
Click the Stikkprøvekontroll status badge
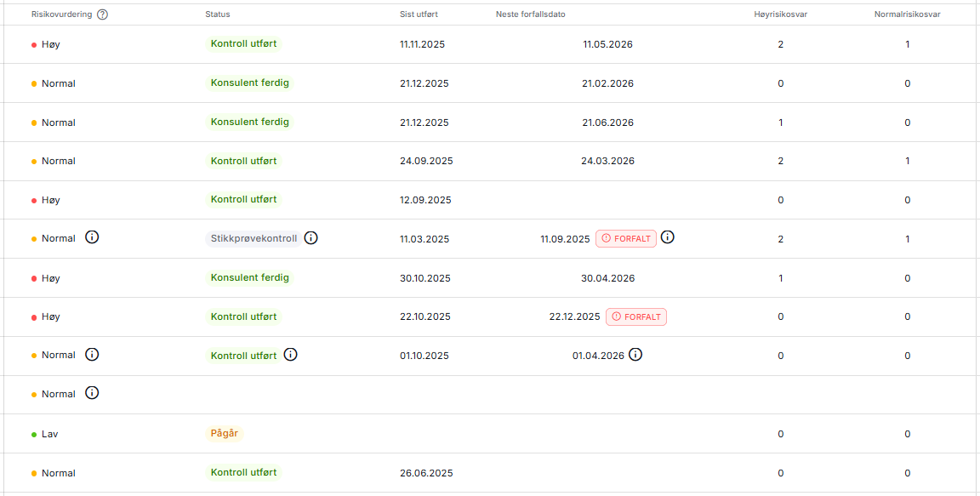pos(254,238)
